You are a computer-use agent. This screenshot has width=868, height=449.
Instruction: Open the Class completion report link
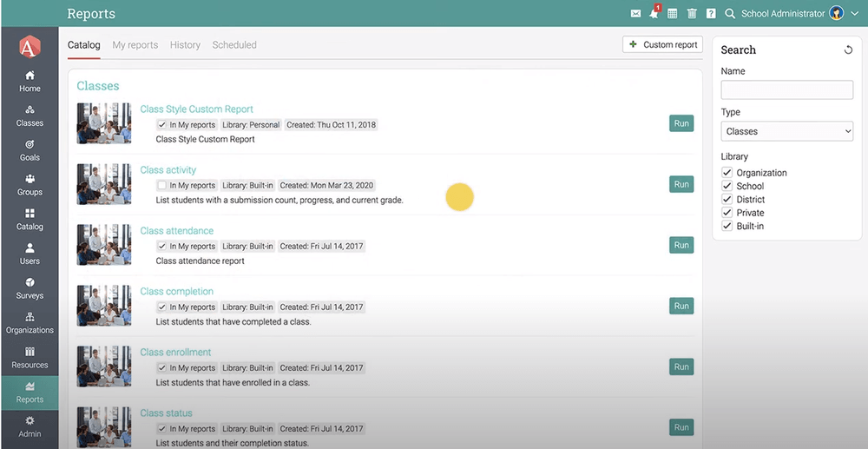point(176,292)
